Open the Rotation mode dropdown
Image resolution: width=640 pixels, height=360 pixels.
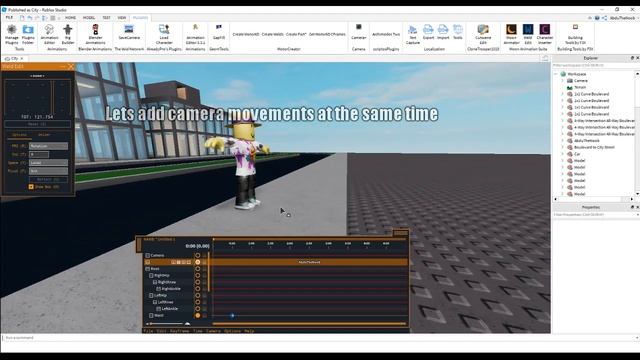(48, 146)
